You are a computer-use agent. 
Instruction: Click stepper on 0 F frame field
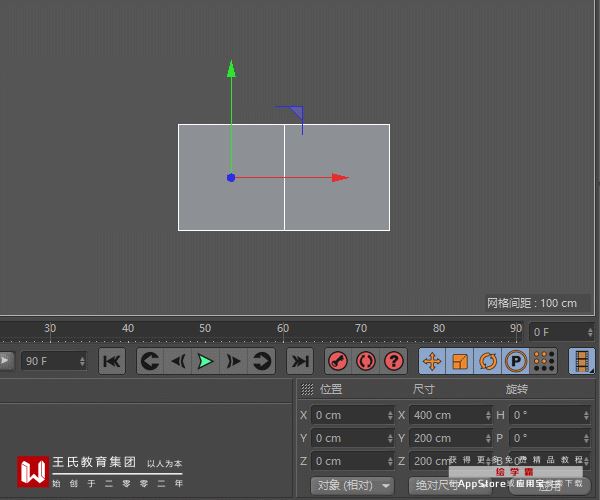click(x=590, y=332)
